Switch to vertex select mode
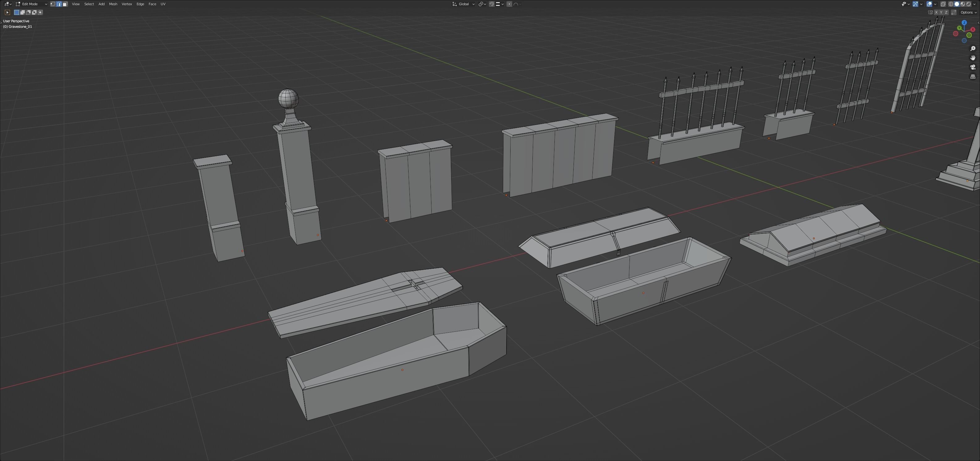This screenshot has height=461, width=980. (x=53, y=4)
